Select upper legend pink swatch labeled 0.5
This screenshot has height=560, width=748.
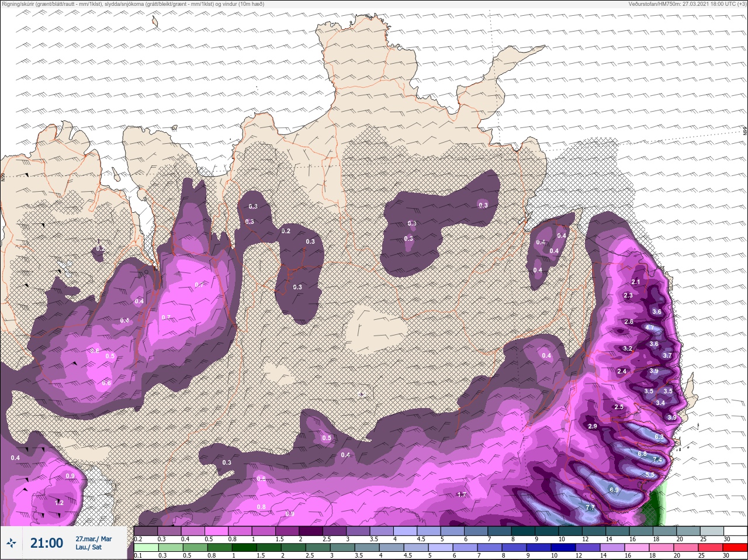pyautogui.click(x=216, y=530)
